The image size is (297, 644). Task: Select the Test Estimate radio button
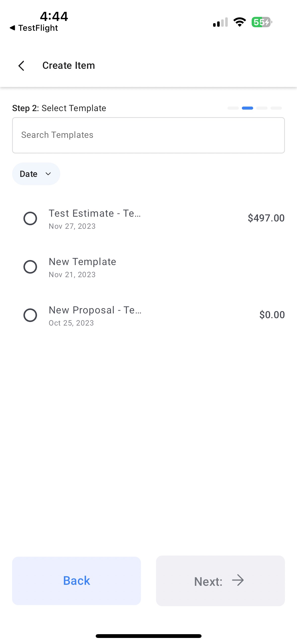30,218
